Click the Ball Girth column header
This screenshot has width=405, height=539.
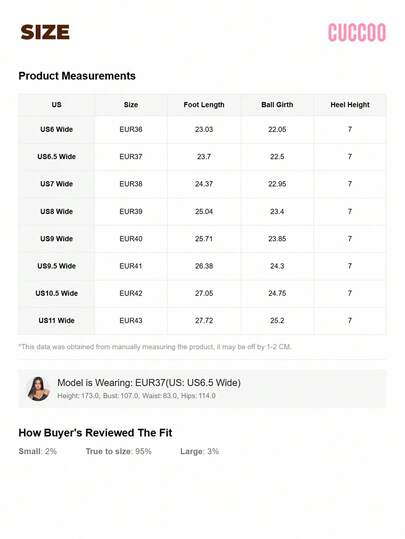277,105
